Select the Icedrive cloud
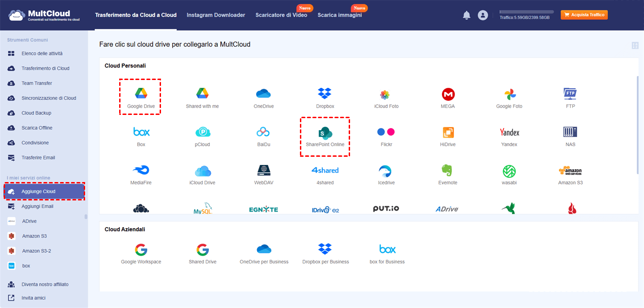 pyautogui.click(x=385, y=171)
